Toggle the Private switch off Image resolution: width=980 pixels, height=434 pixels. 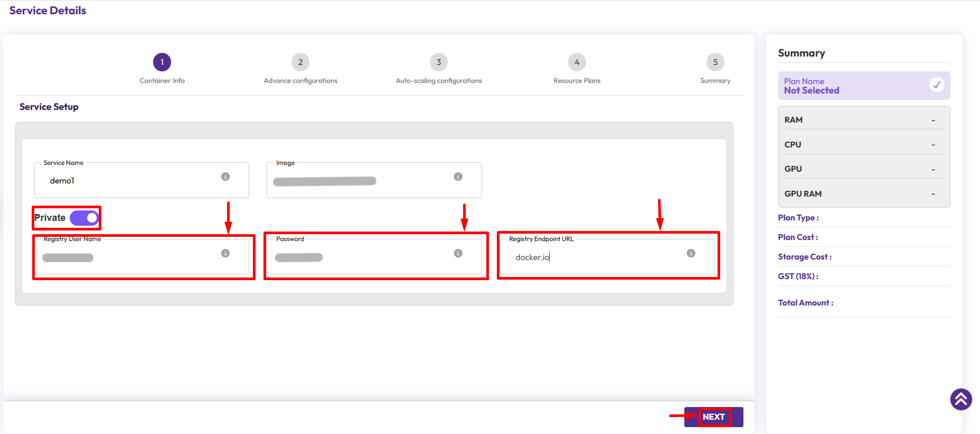[84, 218]
